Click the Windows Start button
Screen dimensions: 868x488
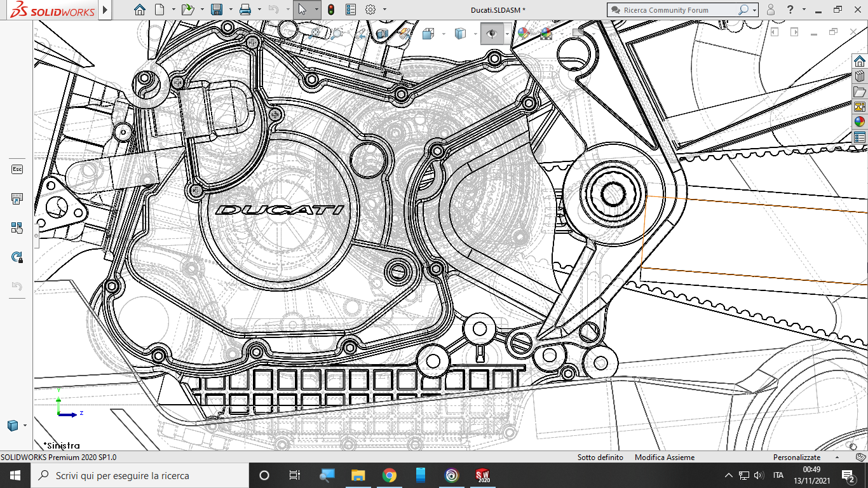pyautogui.click(x=15, y=475)
